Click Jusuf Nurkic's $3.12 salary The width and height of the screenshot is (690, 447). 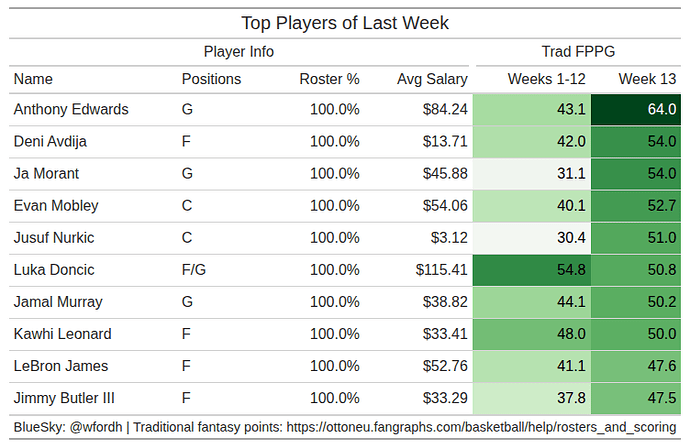point(448,238)
